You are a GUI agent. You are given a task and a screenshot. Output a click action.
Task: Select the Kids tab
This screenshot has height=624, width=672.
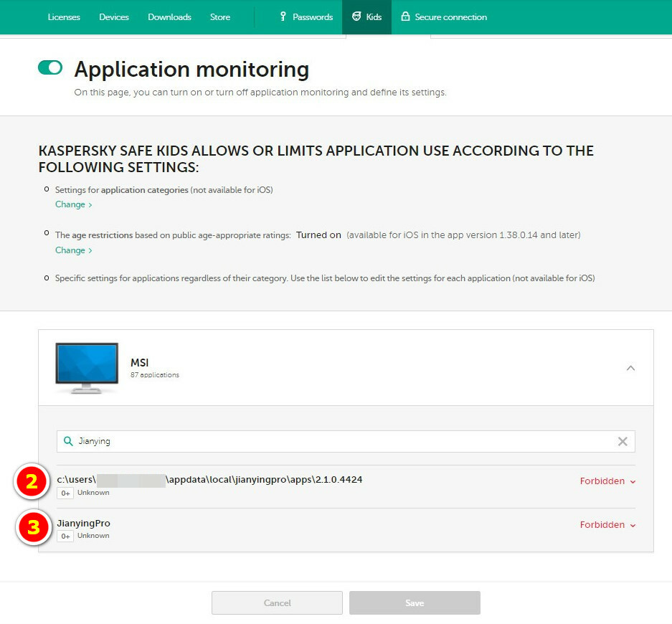[x=367, y=17]
